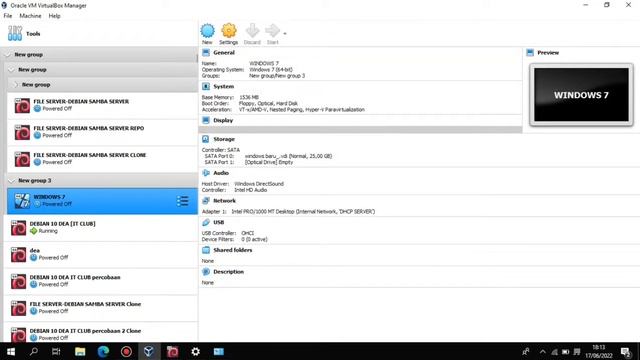Click the Discard toolbar icon
The height and width of the screenshot is (360, 640).
252,31
